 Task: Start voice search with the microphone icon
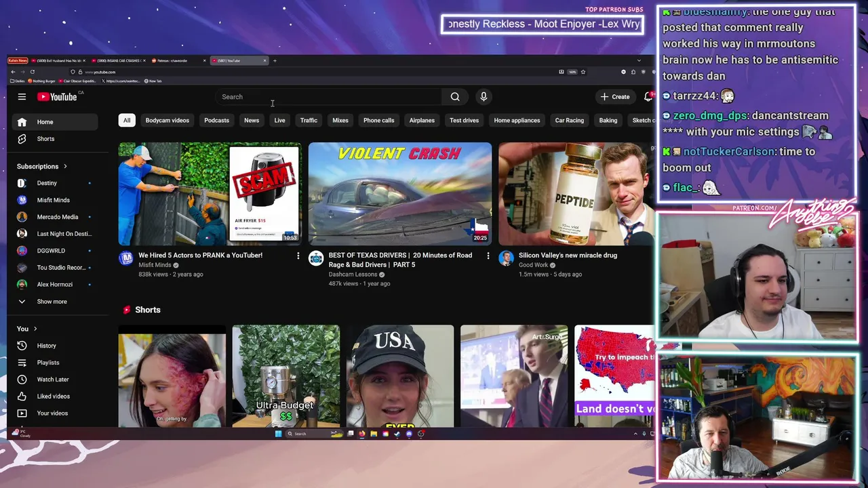[x=484, y=97]
